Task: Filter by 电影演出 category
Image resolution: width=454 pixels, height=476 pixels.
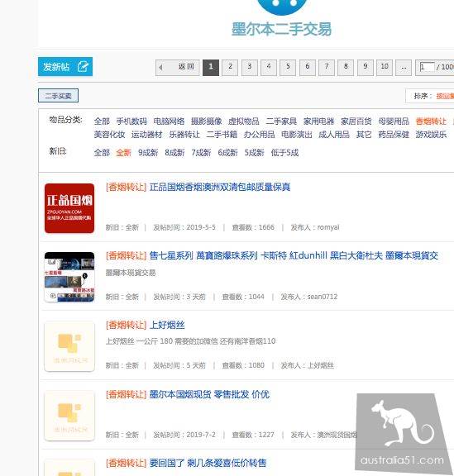Action: pyautogui.click(x=297, y=135)
